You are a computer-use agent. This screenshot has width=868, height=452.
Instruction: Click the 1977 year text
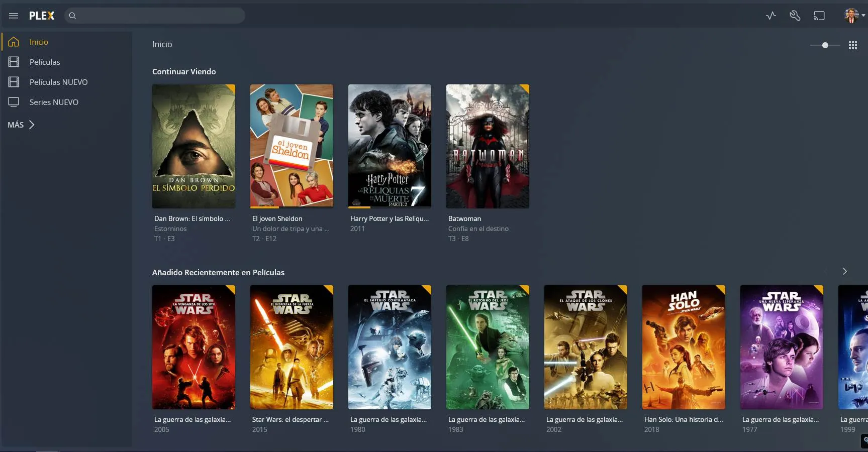[750, 429]
